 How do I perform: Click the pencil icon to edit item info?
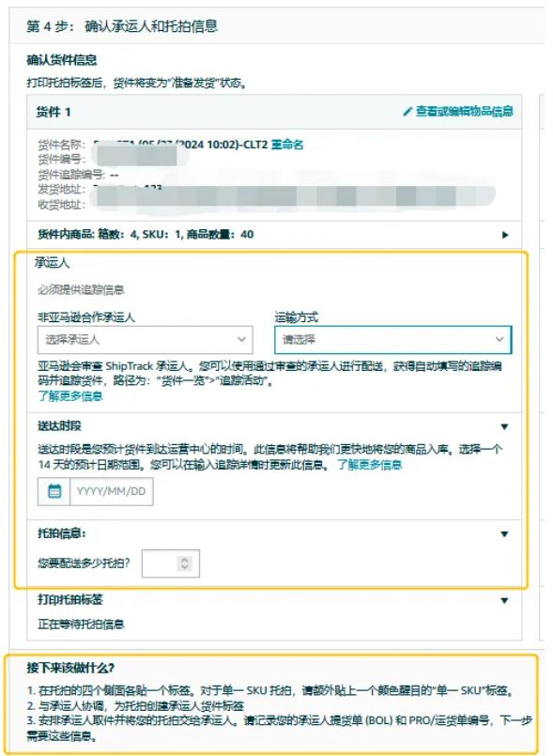pos(407,112)
